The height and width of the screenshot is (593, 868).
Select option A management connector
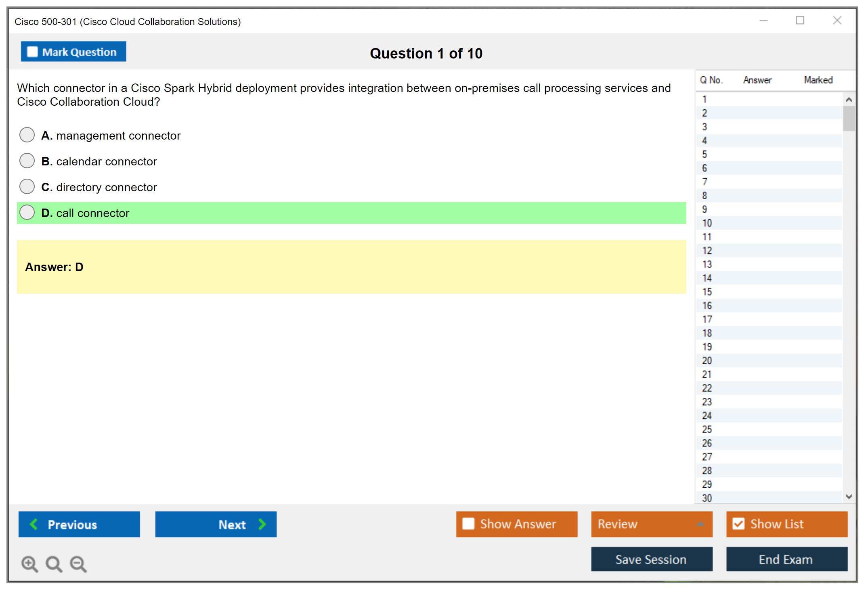point(27,135)
